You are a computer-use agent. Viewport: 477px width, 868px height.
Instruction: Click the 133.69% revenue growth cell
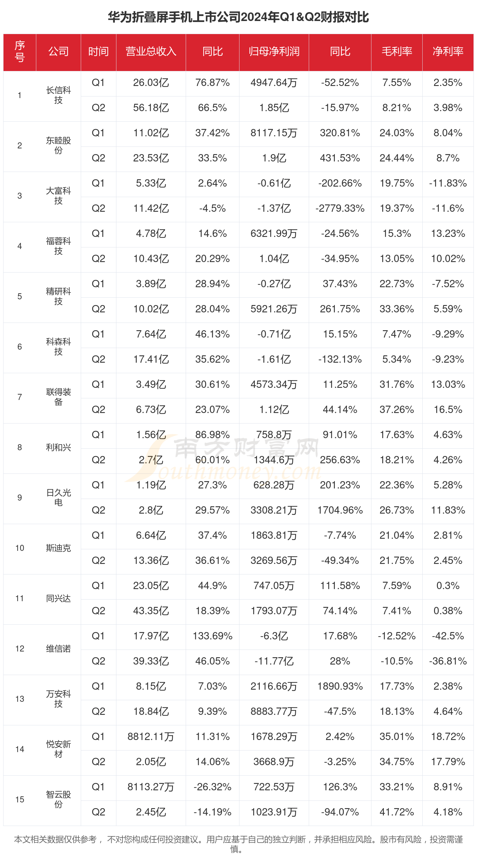tap(212, 636)
